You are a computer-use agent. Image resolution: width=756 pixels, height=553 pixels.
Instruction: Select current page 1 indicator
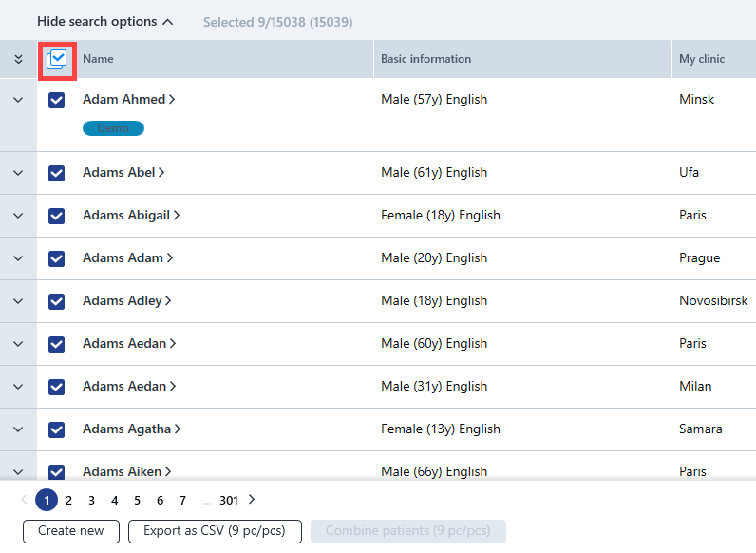click(x=47, y=501)
